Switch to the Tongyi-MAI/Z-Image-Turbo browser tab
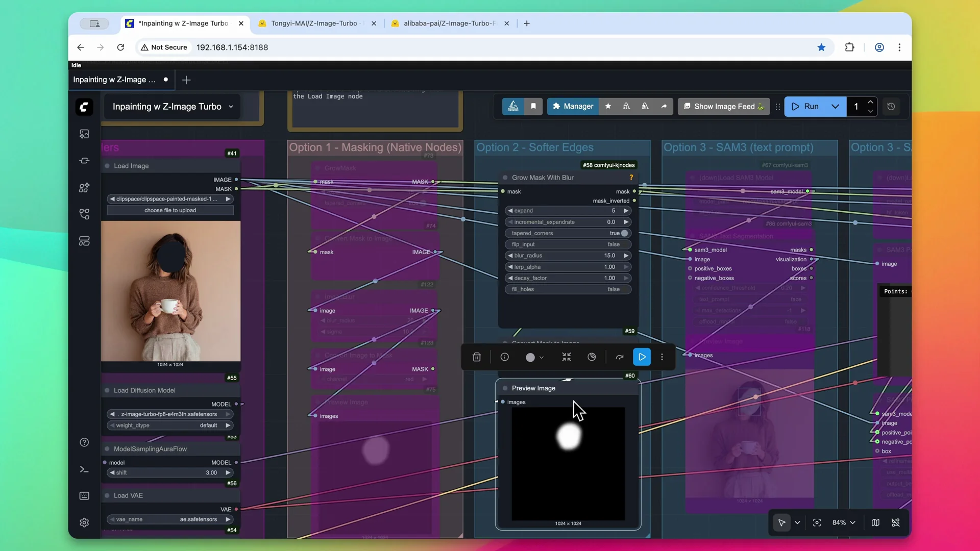 point(313,23)
